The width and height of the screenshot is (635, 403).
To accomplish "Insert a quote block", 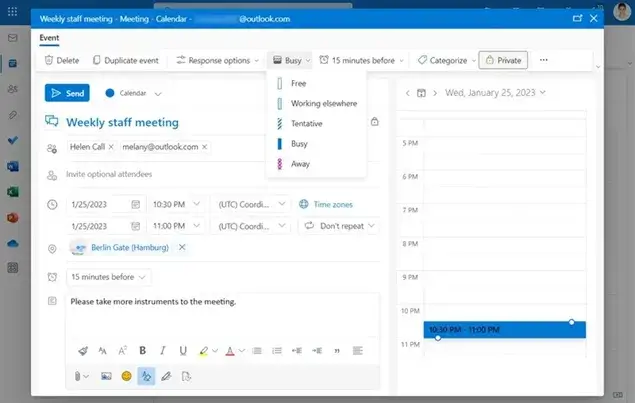I will click(337, 351).
